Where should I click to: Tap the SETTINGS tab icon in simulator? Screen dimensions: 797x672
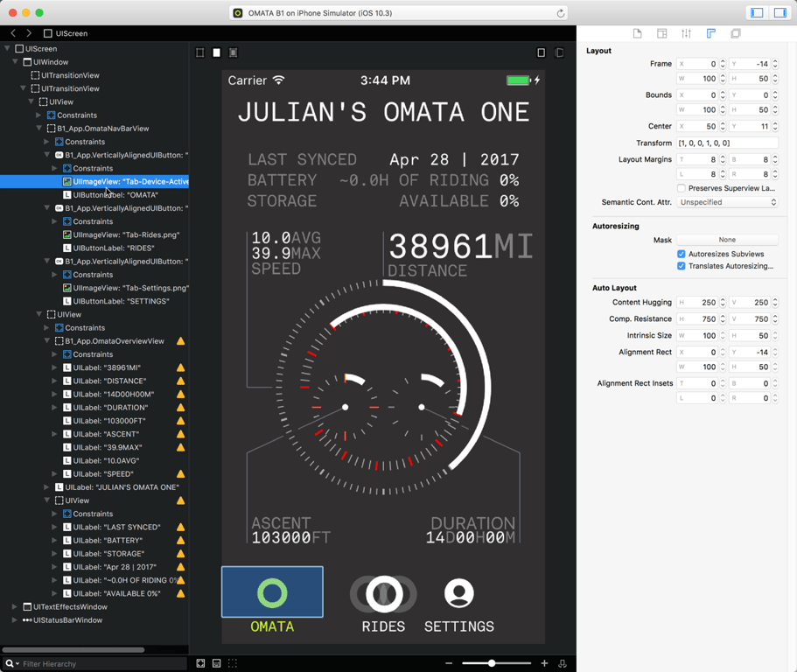click(459, 593)
